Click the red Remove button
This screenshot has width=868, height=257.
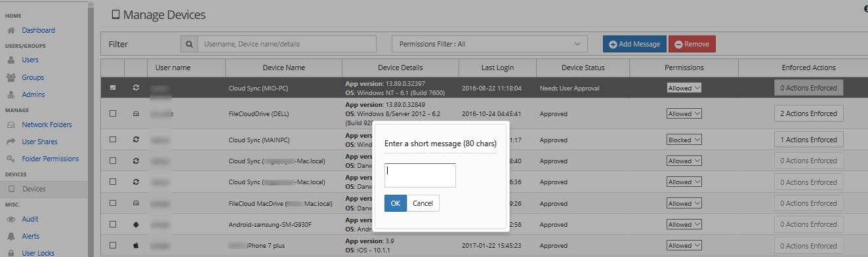(692, 44)
